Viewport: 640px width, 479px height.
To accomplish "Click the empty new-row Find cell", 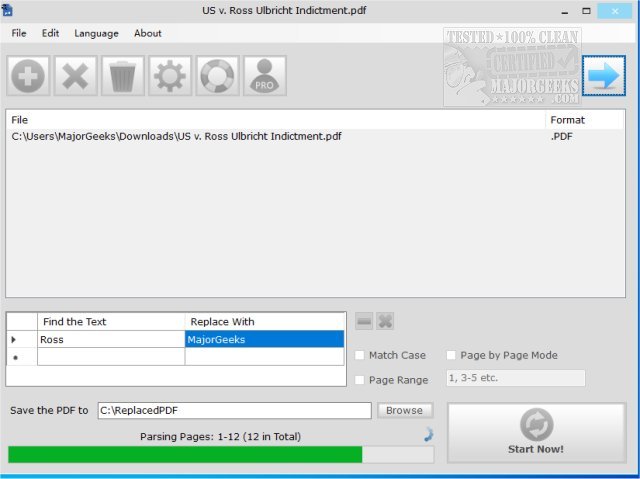I will click(111, 357).
